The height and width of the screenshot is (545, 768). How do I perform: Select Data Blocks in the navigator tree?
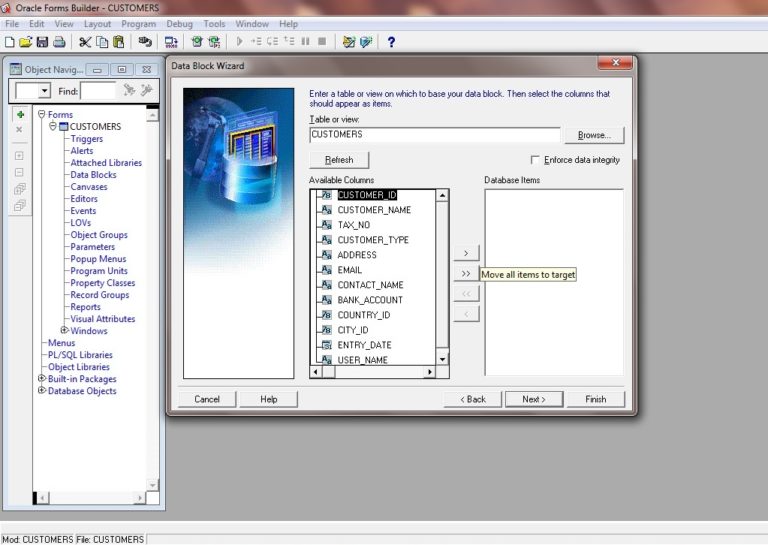tap(93, 175)
